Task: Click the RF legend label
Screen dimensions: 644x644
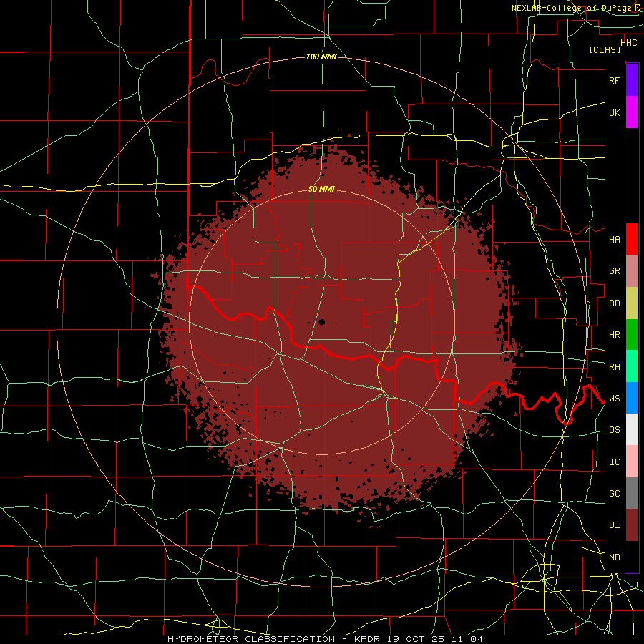Action: pyautogui.click(x=614, y=80)
